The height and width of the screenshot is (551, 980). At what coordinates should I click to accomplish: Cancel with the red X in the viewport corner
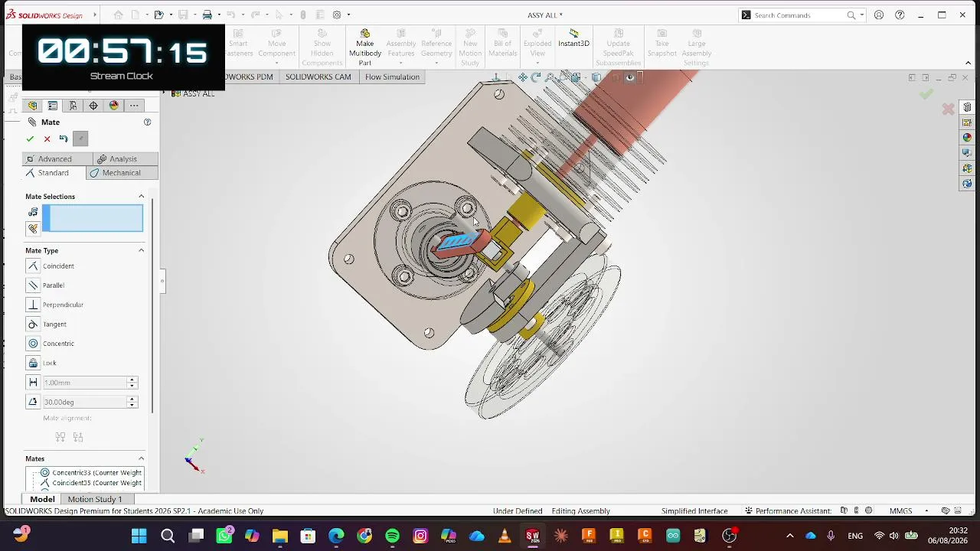click(948, 109)
